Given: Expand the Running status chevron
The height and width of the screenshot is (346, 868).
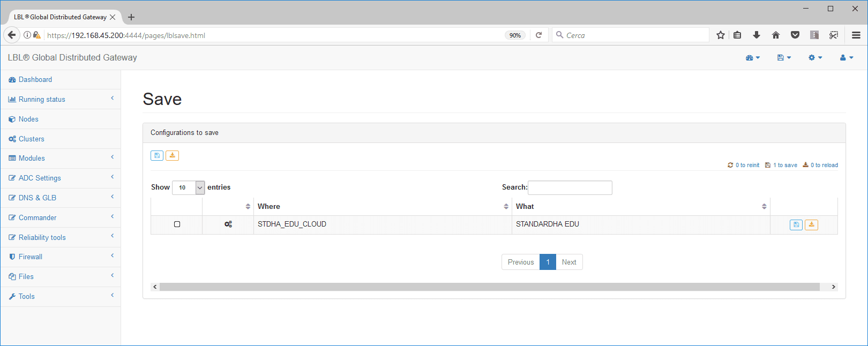Looking at the screenshot, I should point(113,98).
